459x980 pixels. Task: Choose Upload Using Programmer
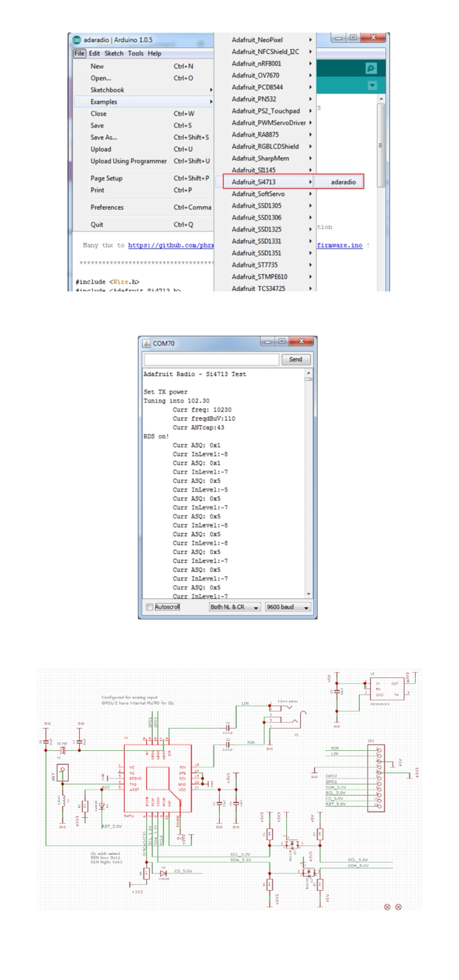[144, 161]
